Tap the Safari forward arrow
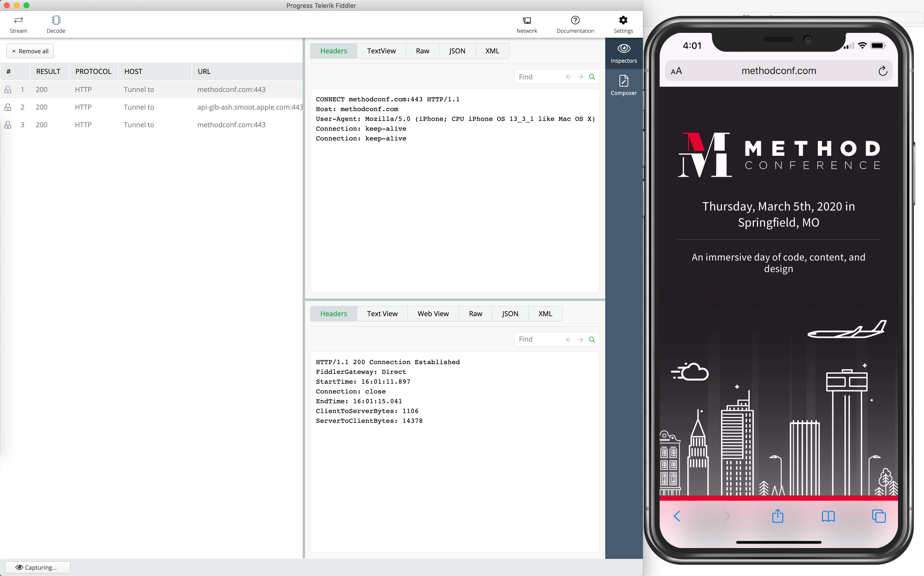The width and height of the screenshot is (924, 576). click(x=727, y=516)
